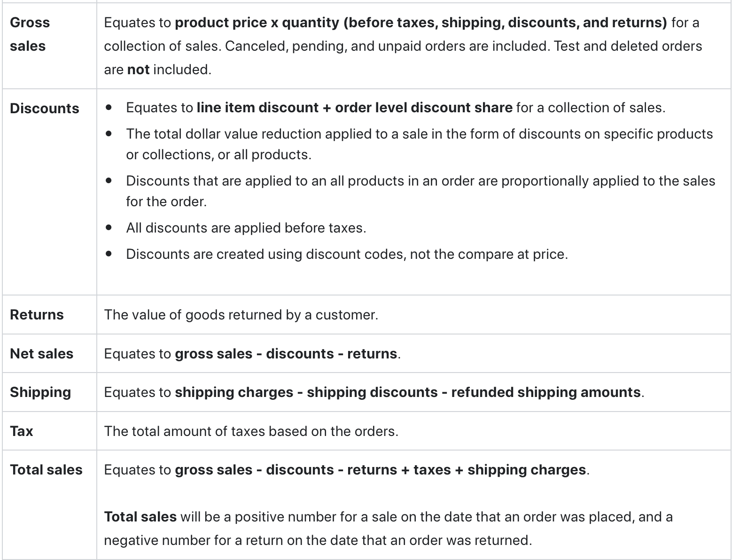Click the Net sales term
Screen dimensions: 732x560
click(41, 354)
